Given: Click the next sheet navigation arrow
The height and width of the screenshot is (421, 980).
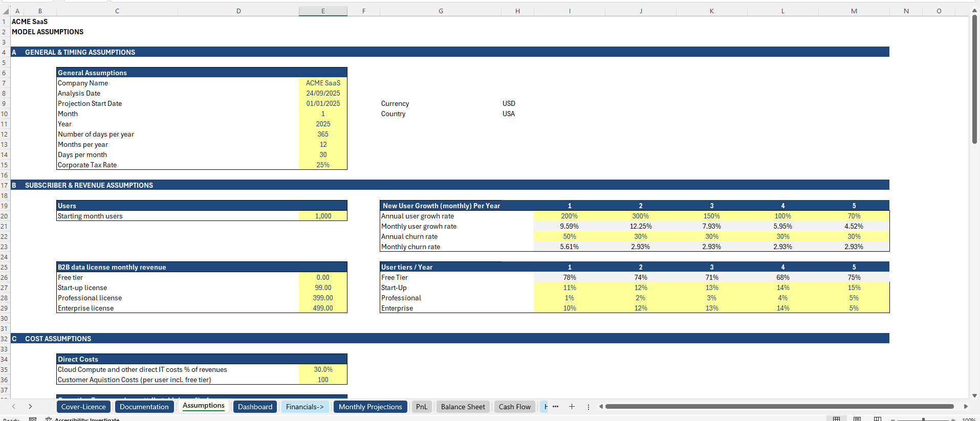Looking at the screenshot, I should (x=30, y=407).
